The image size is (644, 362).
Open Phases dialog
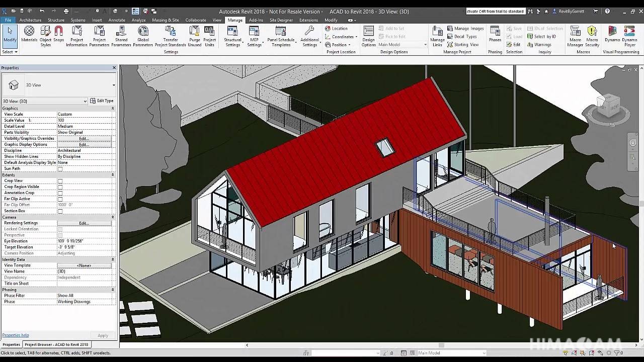pos(495,34)
